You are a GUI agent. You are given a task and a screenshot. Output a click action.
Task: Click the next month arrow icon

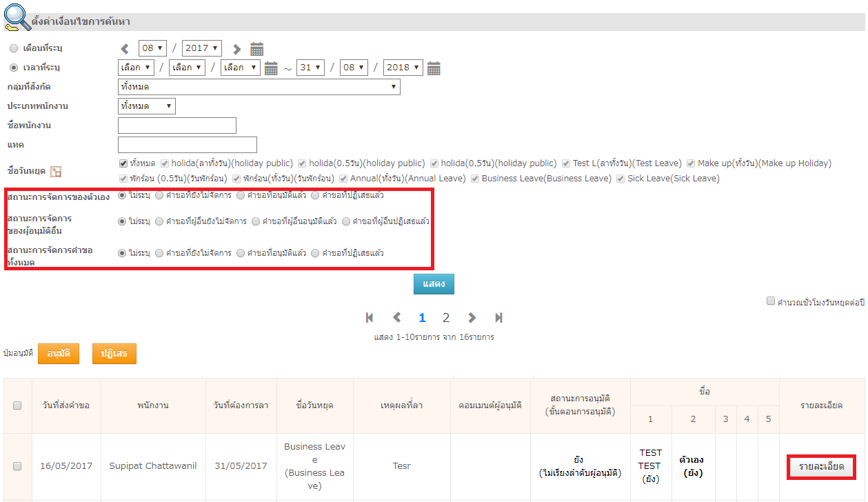[236, 49]
